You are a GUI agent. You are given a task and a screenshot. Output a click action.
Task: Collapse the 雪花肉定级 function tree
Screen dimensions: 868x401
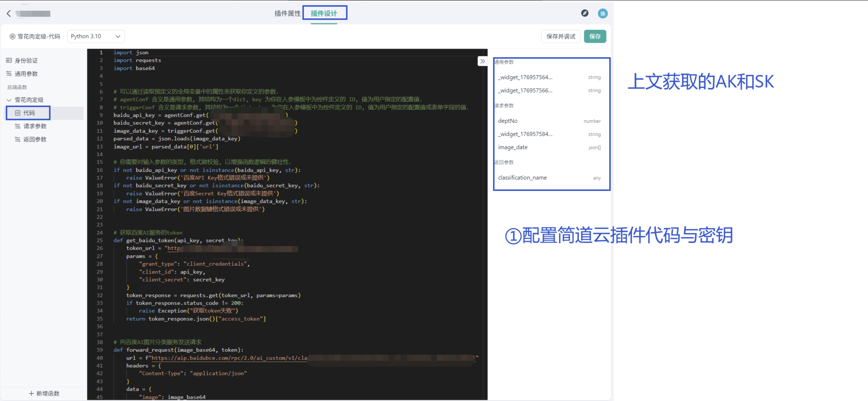tap(9, 100)
